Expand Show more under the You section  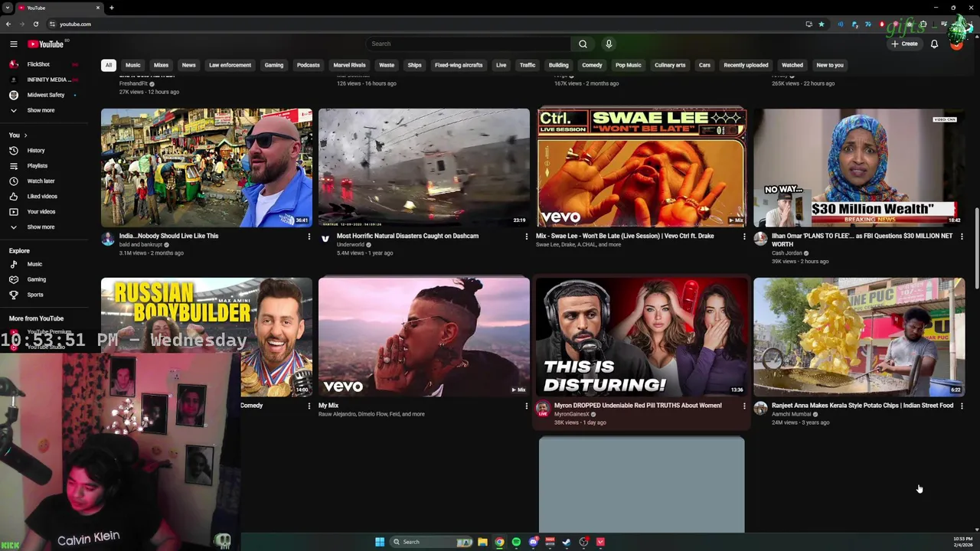[x=41, y=227]
